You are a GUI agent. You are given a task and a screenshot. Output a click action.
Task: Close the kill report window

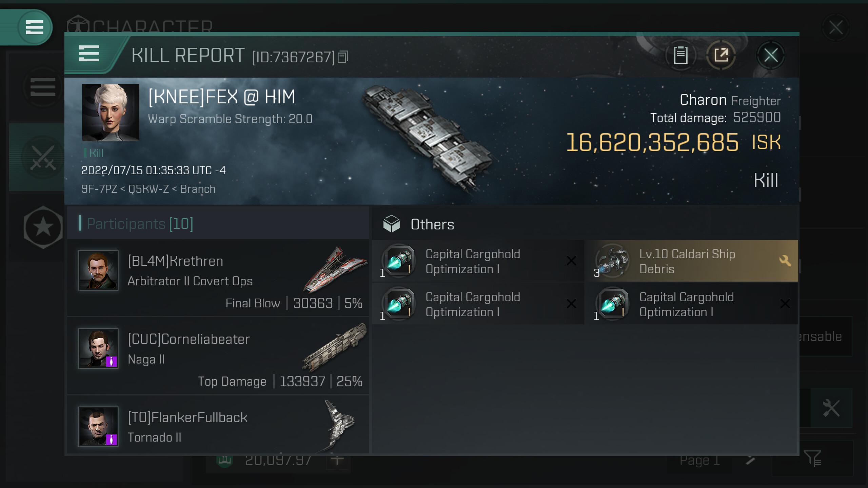click(x=770, y=55)
